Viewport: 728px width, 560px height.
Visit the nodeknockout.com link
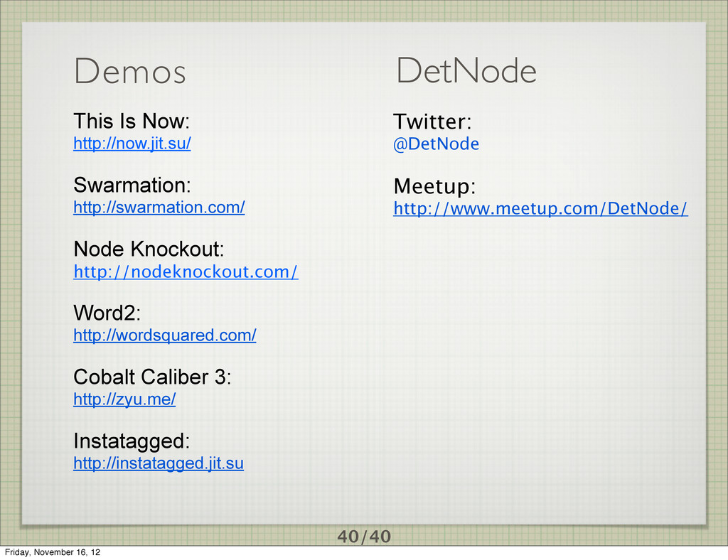186,271
